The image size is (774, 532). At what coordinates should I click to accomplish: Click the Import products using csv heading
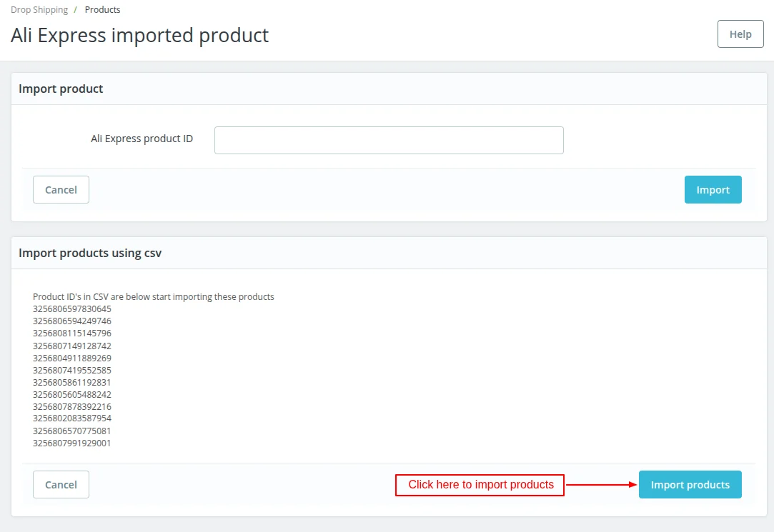(x=90, y=253)
